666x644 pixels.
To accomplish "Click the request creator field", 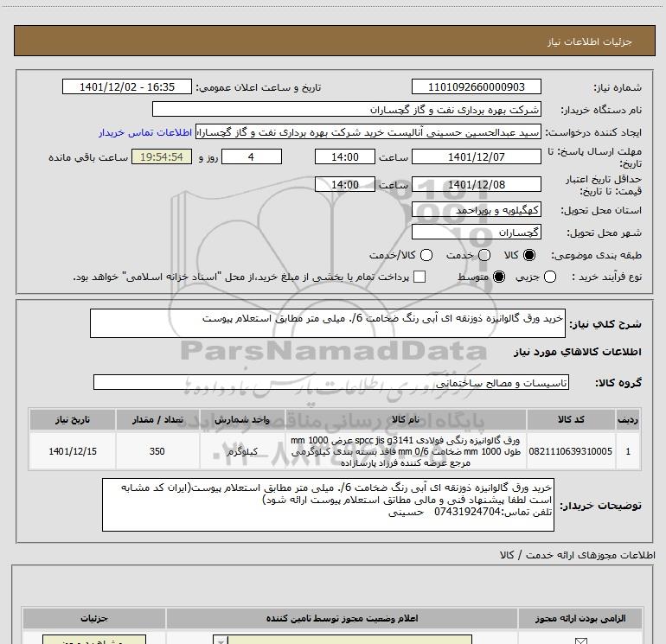I will click(368, 132).
